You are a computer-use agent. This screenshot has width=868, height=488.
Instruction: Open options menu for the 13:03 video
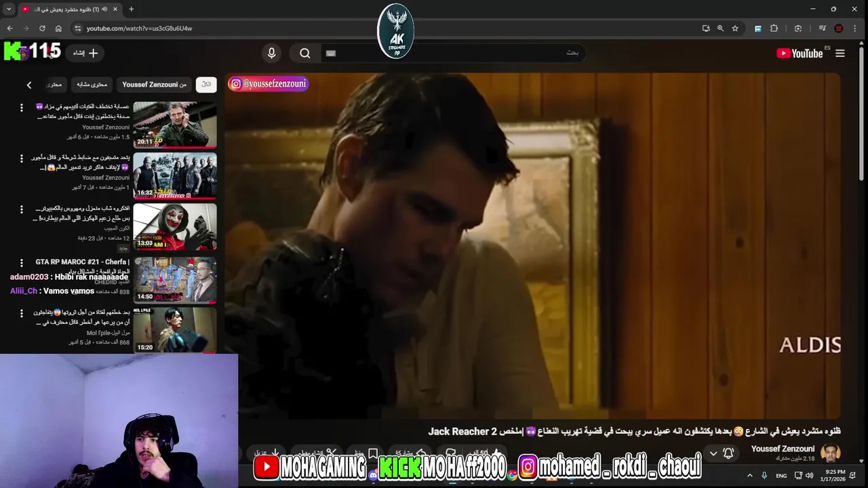click(x=21, y=209)
